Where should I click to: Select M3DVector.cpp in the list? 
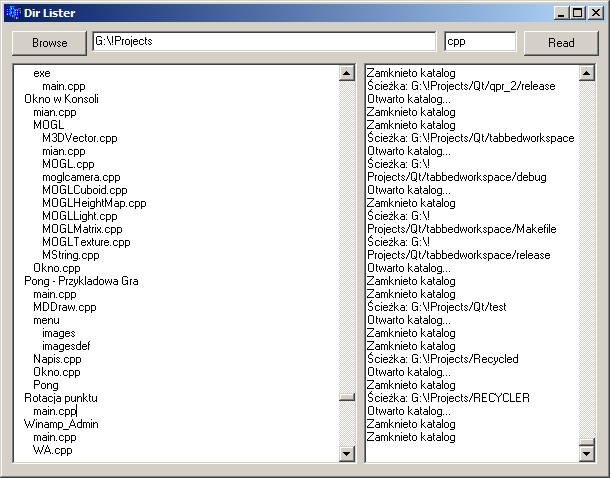click(80, 138)
